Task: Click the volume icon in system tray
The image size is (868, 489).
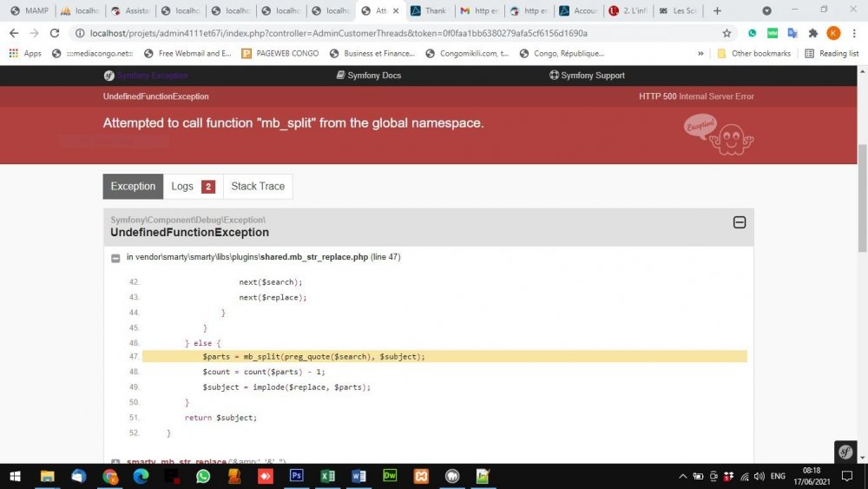Action: pyautogui.click(x=759, y=476)
